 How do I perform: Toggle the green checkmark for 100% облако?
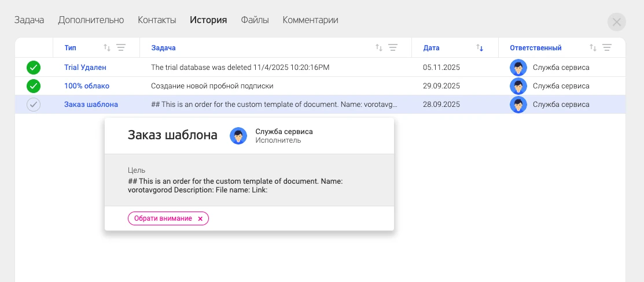(34, 86)
